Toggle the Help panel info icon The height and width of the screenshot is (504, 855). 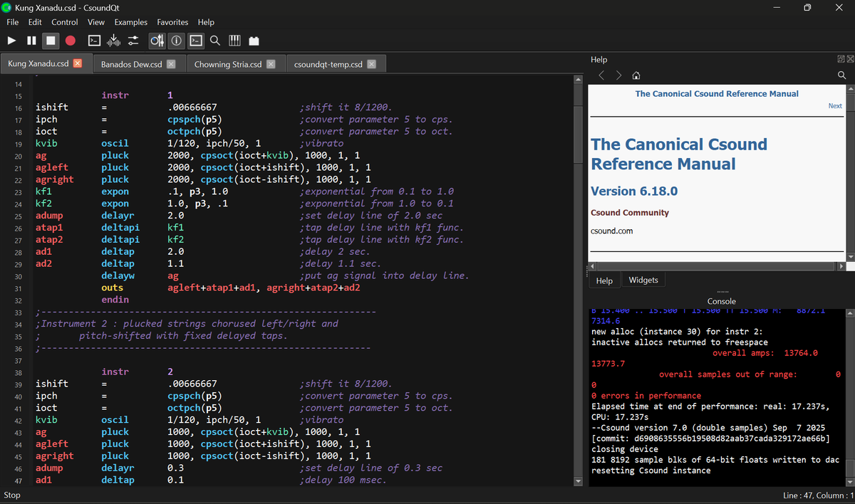point(177,41)
